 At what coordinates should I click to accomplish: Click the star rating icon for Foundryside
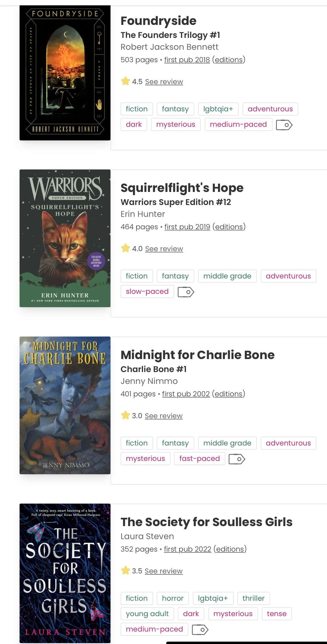(x=126, y=81)
